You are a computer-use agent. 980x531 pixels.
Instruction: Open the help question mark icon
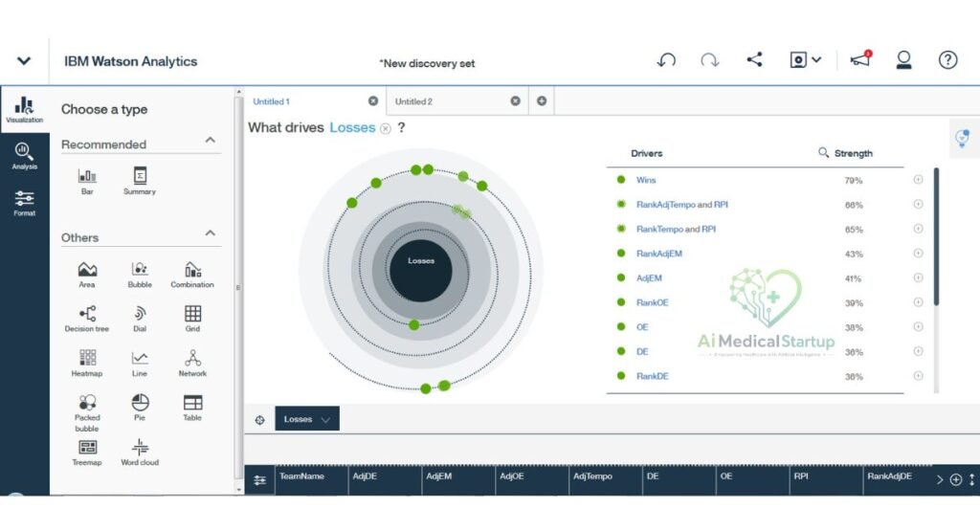point(947,60)
